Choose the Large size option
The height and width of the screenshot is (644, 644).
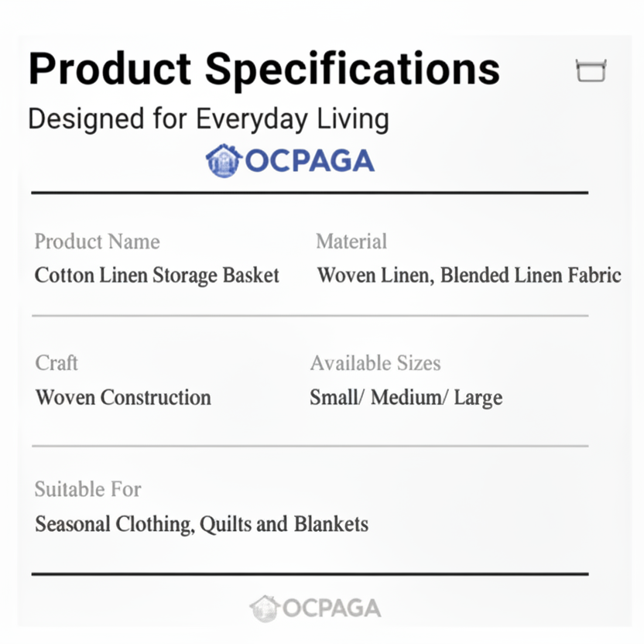click(478, 398)
